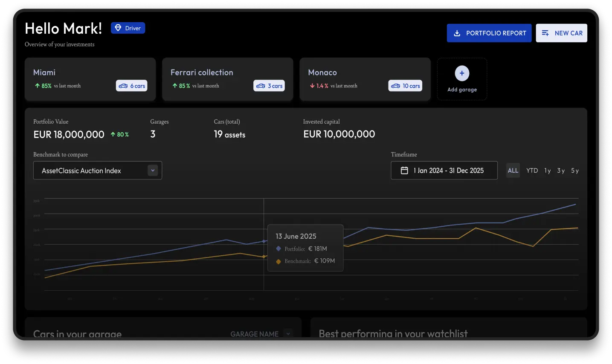Viewport: 612px width, 364px height.
Task: Open the date range picker for the chart
Action: (x=444, y=170)
